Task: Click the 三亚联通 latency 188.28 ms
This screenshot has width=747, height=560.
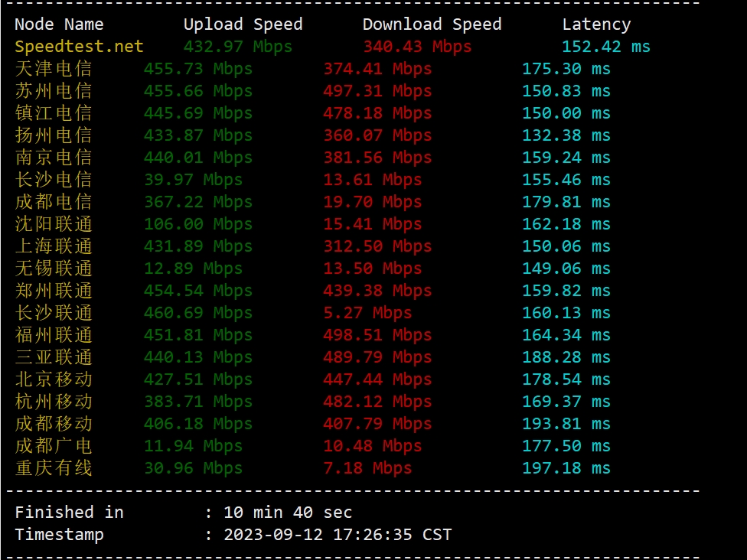Action: point(566,357)
